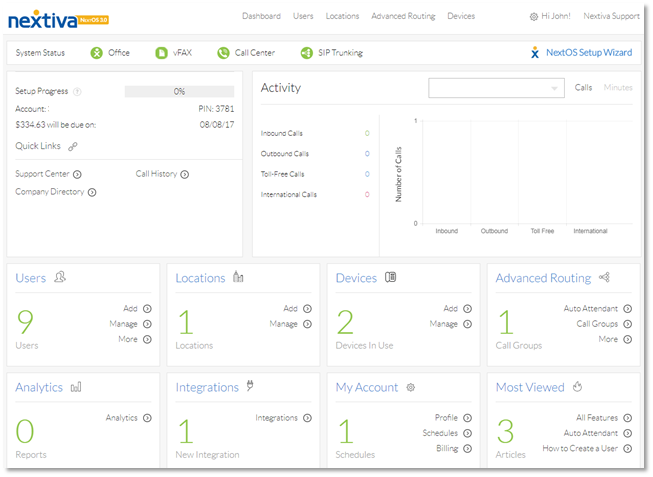
Task: Click the Integrations plug icon
Action: [250, 386]
